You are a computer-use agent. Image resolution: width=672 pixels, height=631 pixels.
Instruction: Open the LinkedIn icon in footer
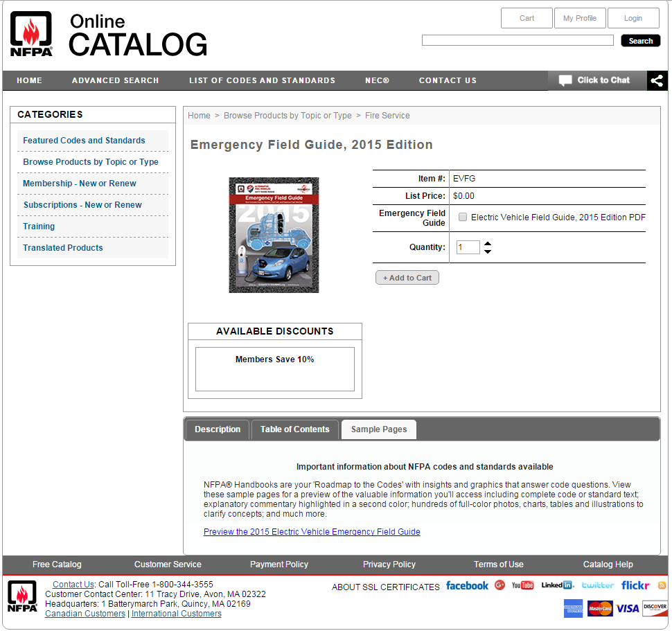click(x=557, y=585)
